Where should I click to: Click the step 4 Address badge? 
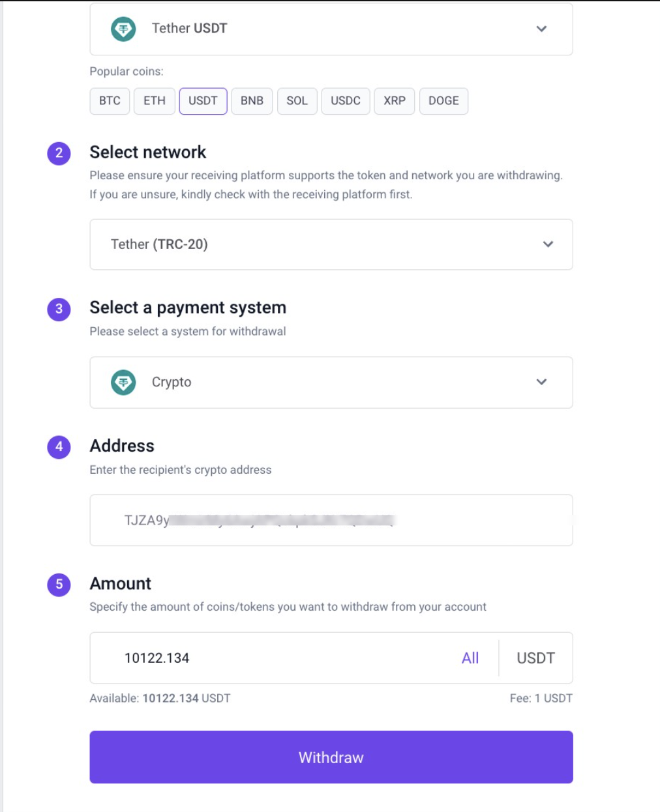[59, 446]
